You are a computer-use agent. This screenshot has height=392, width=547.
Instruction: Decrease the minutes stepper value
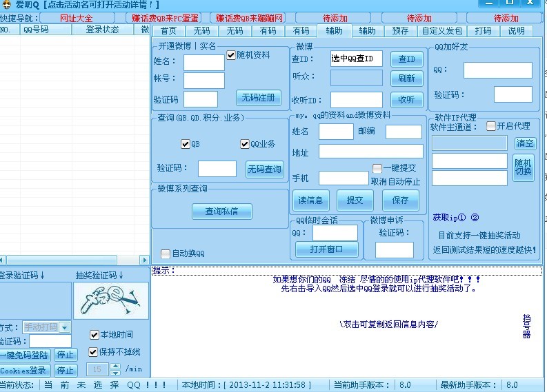click(x=115, y=373)
